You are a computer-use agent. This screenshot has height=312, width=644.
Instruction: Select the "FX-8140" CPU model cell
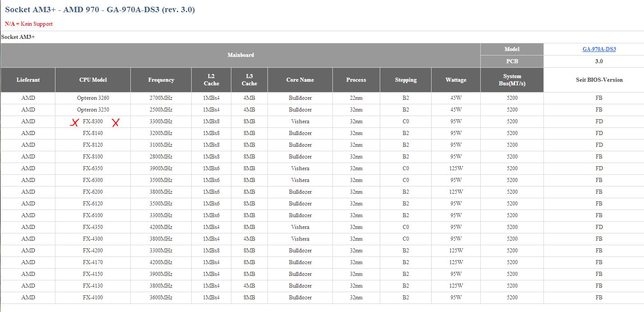point(93,133)
